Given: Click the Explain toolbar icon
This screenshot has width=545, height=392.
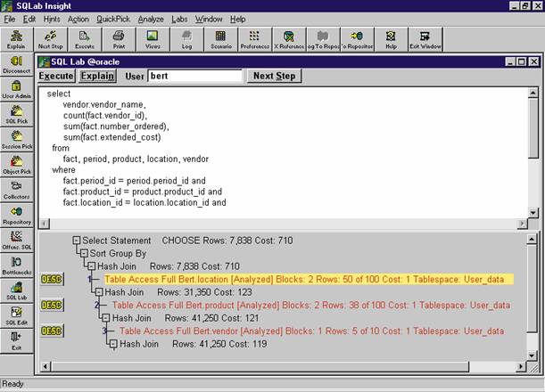Looking at the screenshot, I should pos(16,40).
